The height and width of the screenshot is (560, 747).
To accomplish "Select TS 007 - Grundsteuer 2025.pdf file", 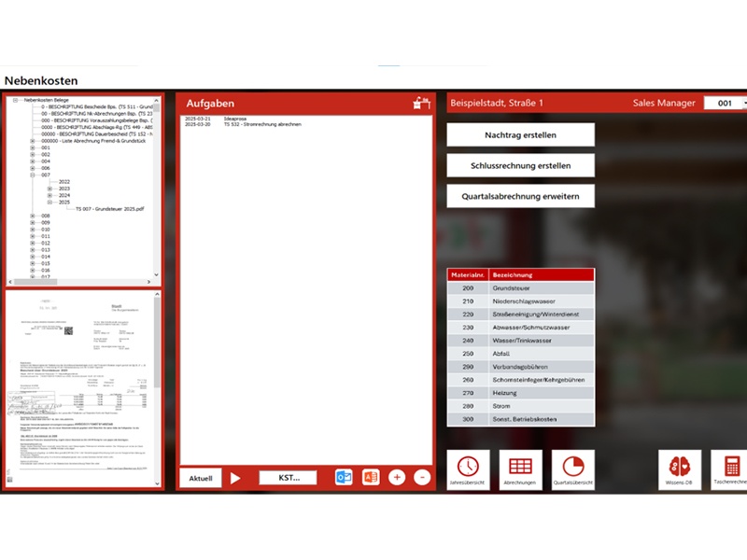I will (109, 209).
